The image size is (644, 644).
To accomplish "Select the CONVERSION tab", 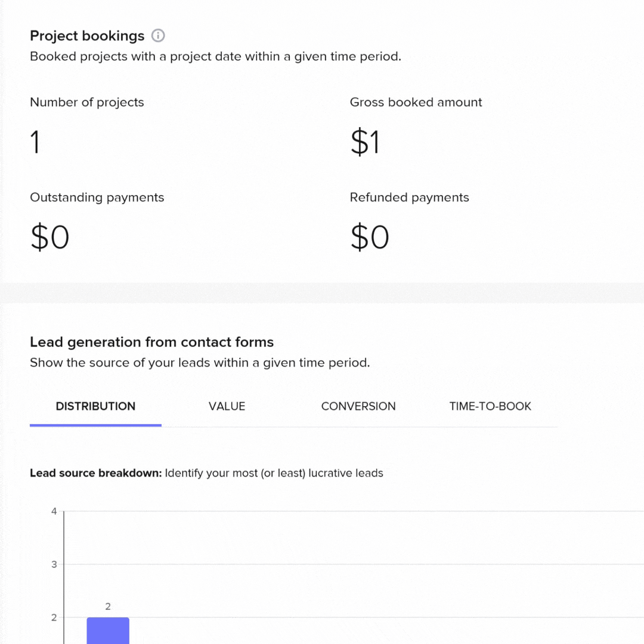I will point(358,406).
